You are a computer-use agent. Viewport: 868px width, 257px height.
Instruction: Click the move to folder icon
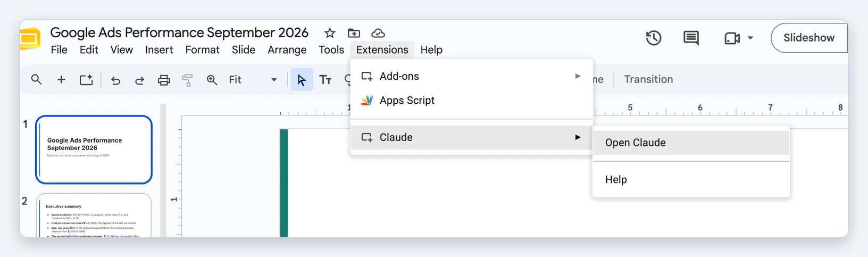354,33
